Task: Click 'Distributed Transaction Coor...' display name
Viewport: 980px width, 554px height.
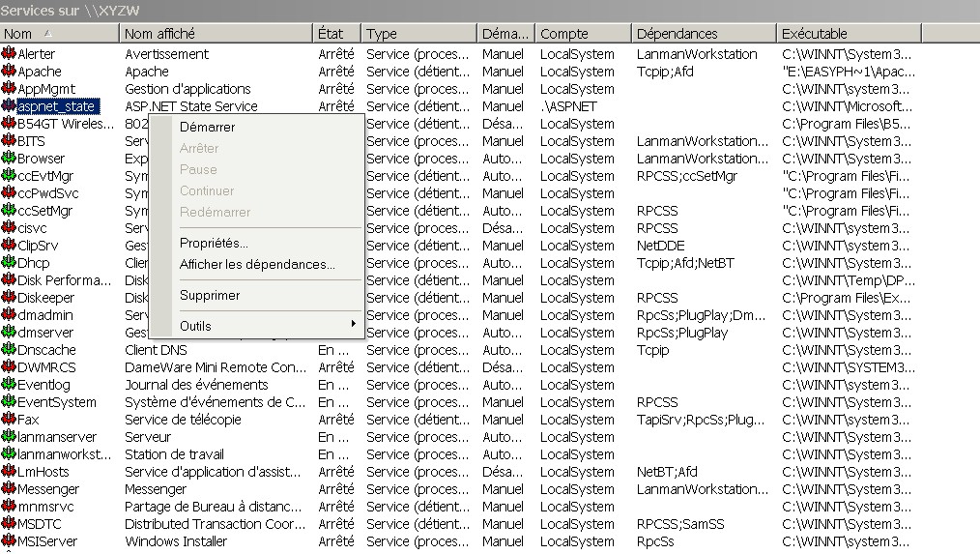Action: click(x=215, y=524)
